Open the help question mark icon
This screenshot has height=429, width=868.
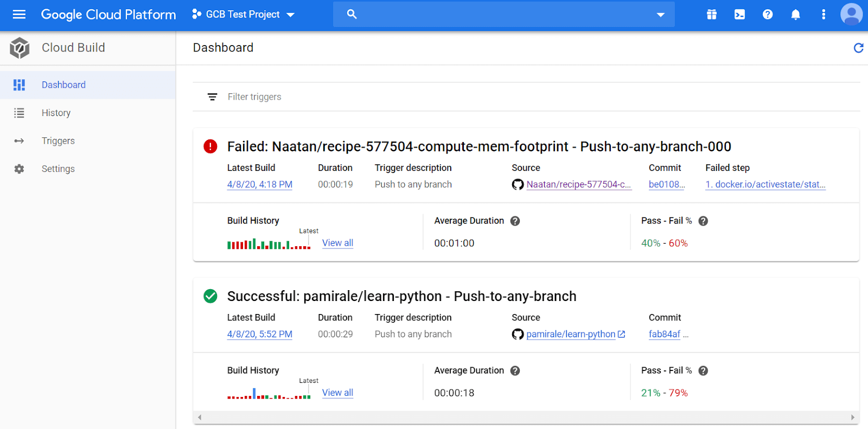(x=768, y=15)
